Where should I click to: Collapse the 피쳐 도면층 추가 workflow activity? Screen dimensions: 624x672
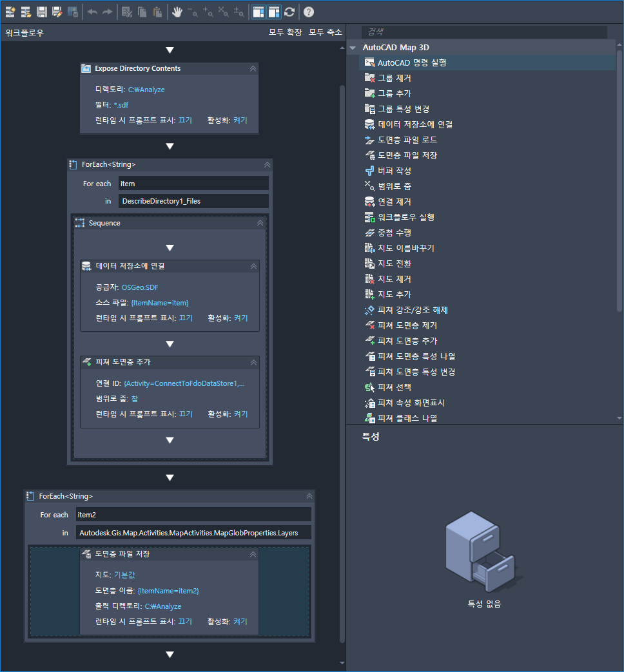[x=253, y=362]
